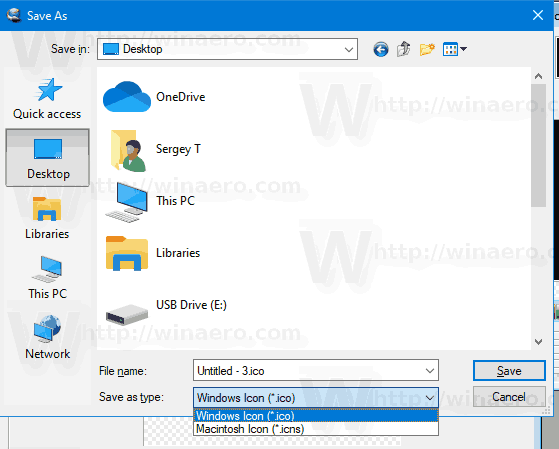Select the USB Drive (E:) icon
The image size is (559, 449).
[127, 314]
